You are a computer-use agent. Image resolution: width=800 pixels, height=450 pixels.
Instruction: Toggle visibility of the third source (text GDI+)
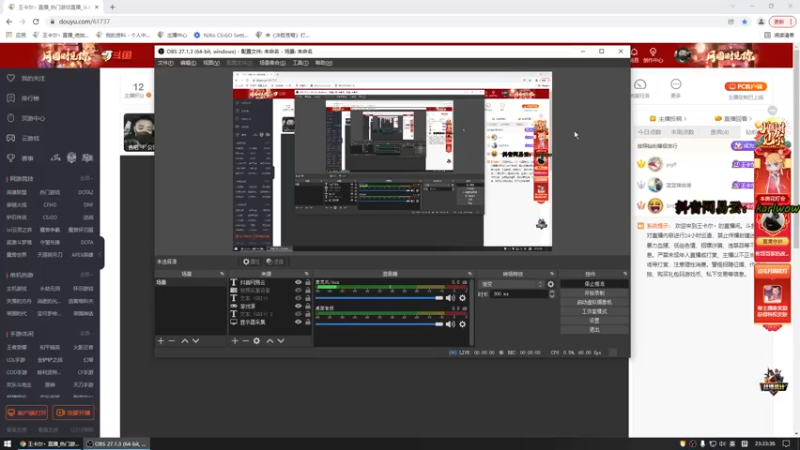[x=298, y=298]
